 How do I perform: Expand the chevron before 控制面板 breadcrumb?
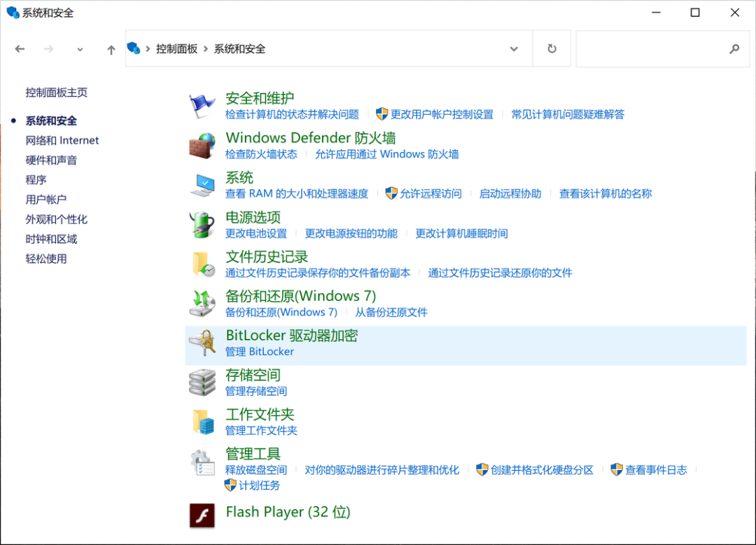coord(148,49)
